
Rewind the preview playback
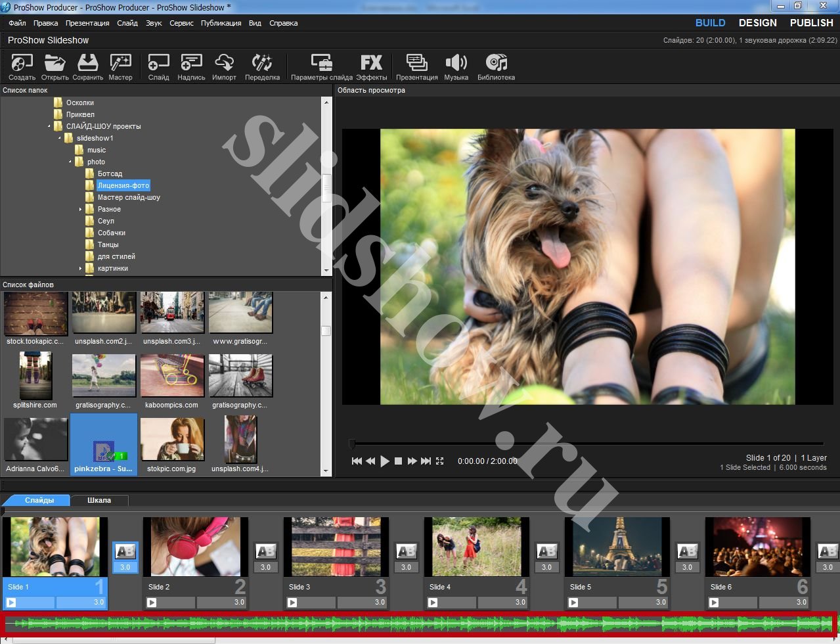[370, 461]
